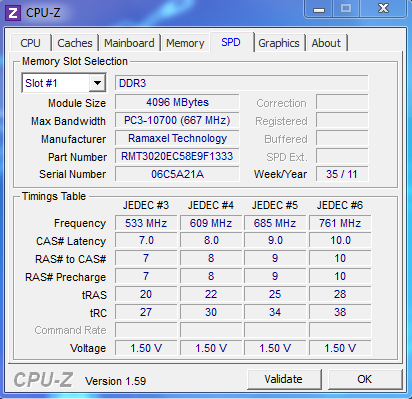The height and width of the screenshot is (399, 412).
Task: Click the JEDEC #5 column header
Action: pyautogui.click(x=275, y=205)
